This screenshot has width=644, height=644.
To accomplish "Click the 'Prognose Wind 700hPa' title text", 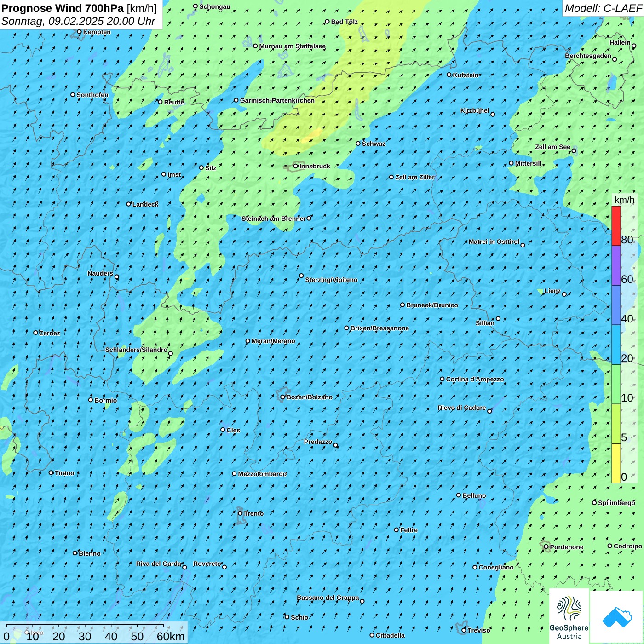I will (63, 8).
